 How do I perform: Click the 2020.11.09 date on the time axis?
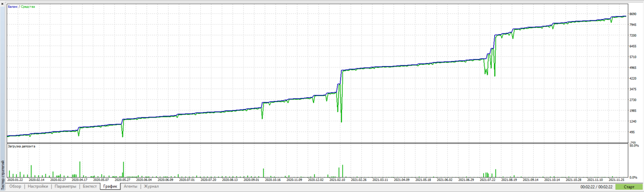point(294,180)
